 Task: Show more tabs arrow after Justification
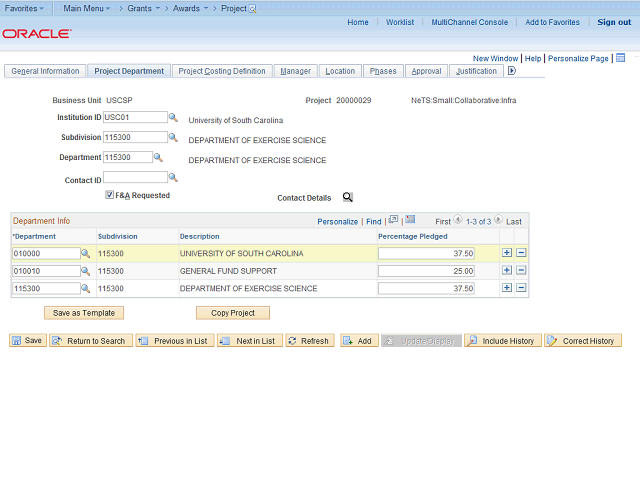[x=512, y=71]
